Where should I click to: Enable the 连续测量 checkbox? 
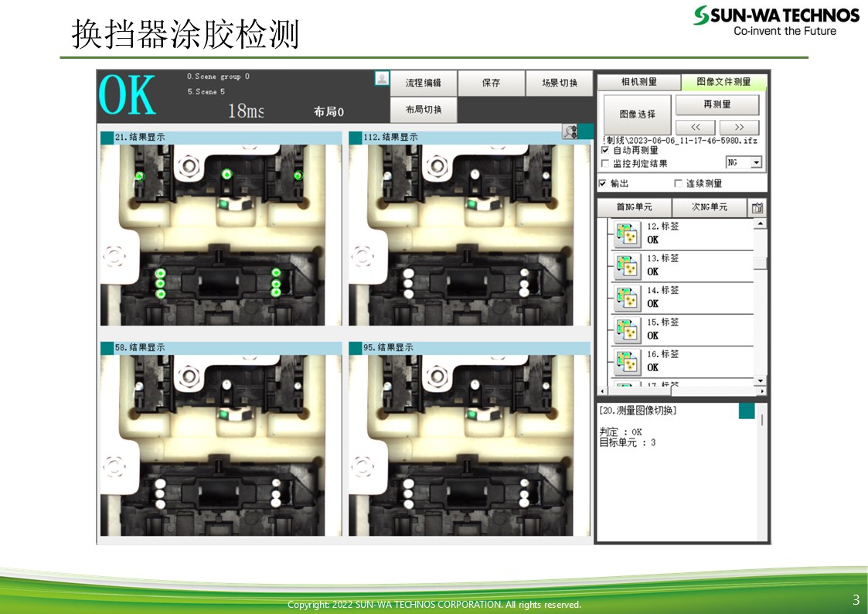pos(679,184)
